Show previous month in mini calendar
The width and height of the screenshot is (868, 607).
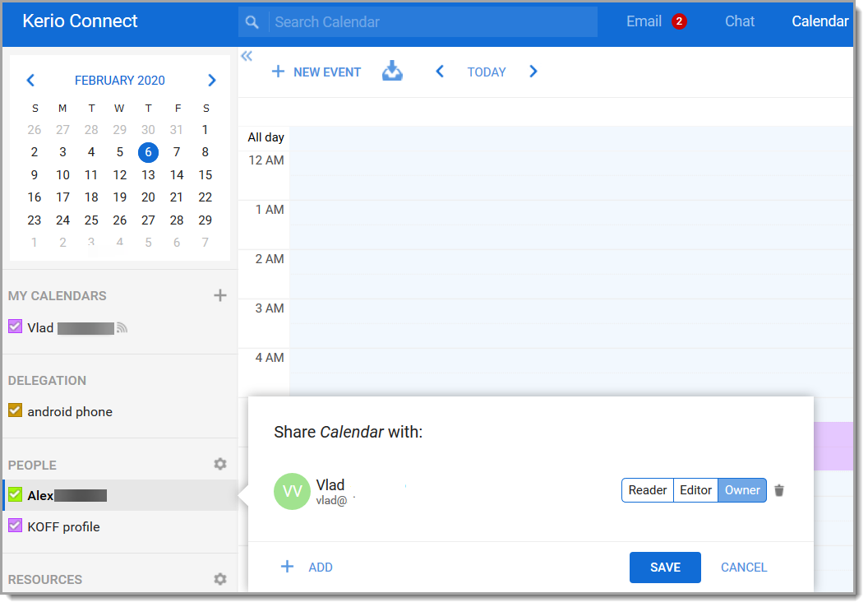point(30,81)
